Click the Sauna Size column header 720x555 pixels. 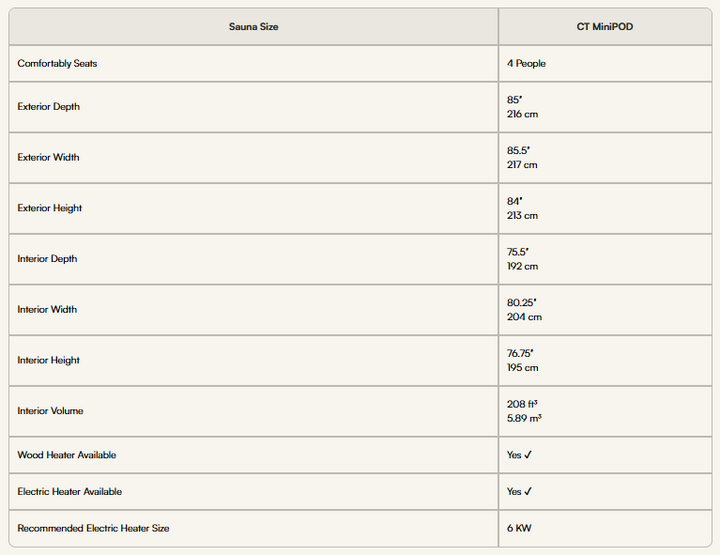click(x=253, y=27)
